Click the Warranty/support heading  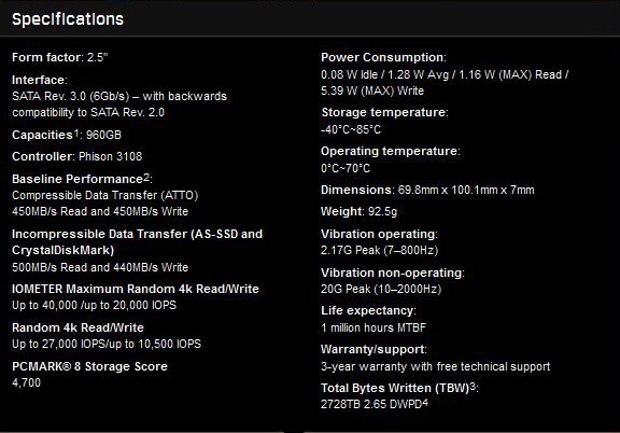pyautogui.click(x=374, y=349)
